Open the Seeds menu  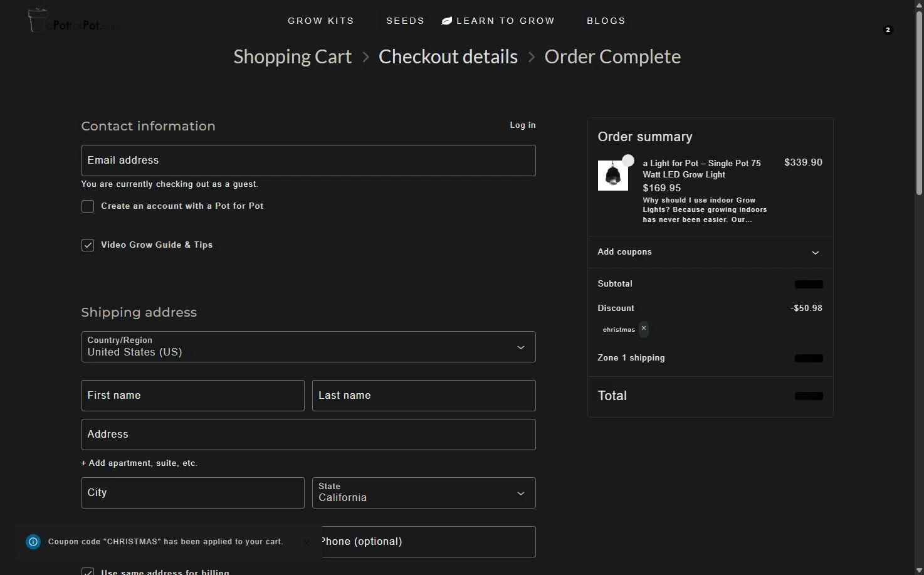(405, 21)
